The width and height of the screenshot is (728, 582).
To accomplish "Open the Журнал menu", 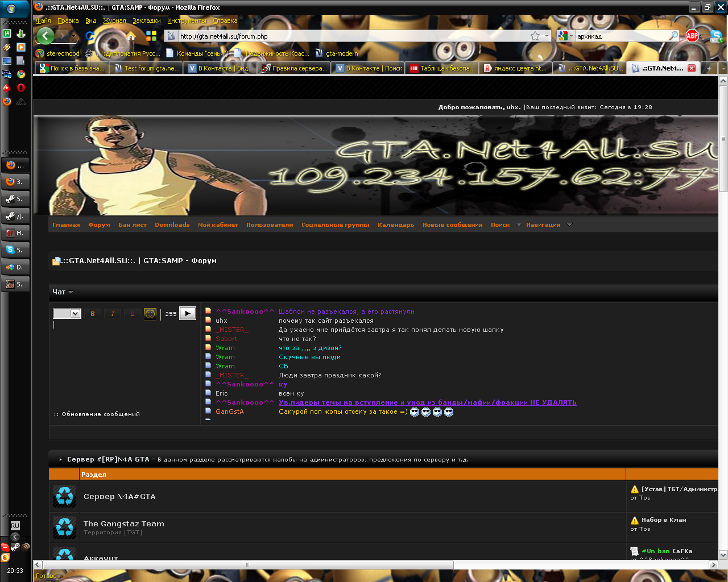I will click(115, 20).
